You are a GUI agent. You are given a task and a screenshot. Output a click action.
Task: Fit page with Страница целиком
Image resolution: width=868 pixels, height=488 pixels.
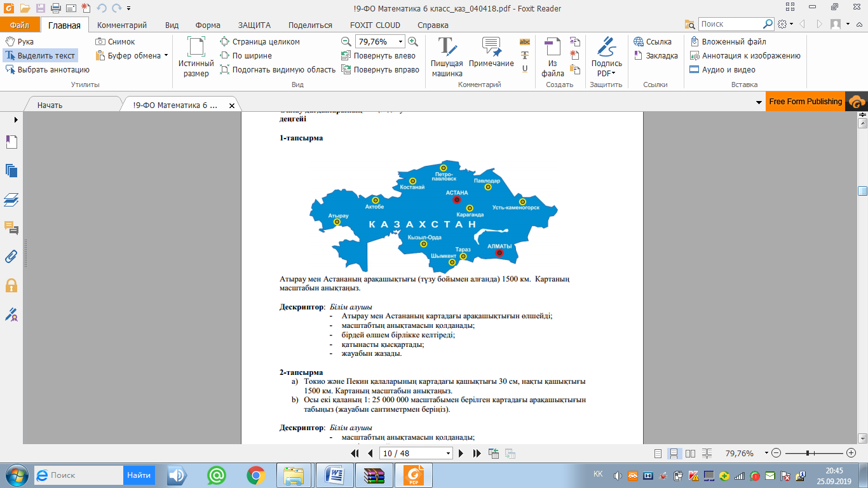(260, 42)
